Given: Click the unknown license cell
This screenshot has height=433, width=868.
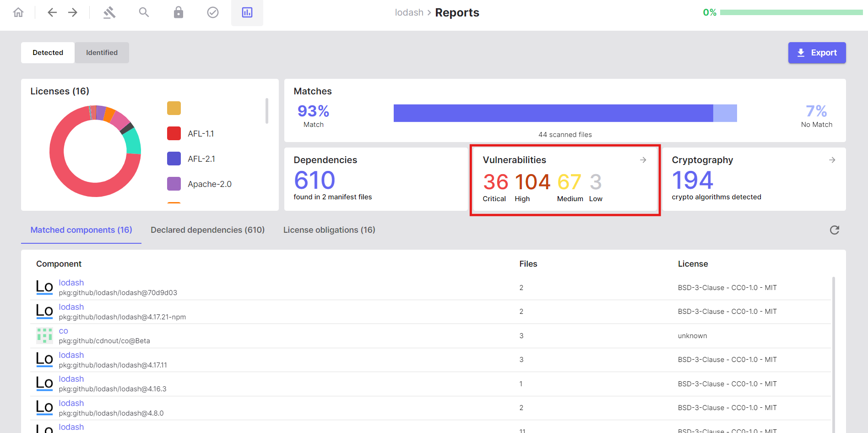Looking at the screenshot, I should pos(692,336).
